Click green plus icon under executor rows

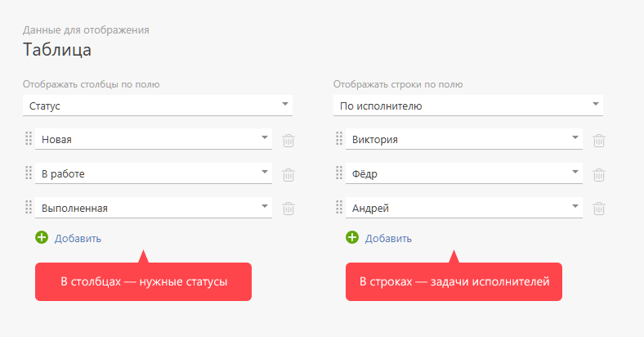352,237
